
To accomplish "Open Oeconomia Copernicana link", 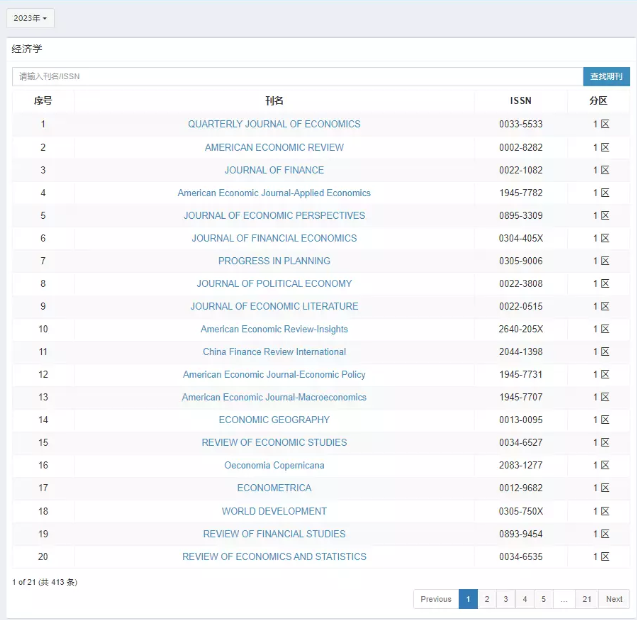I will click(274, 465).
